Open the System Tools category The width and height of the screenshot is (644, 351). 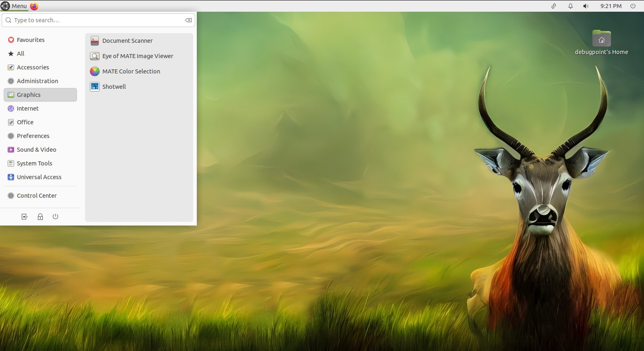(x=40, y=163)
